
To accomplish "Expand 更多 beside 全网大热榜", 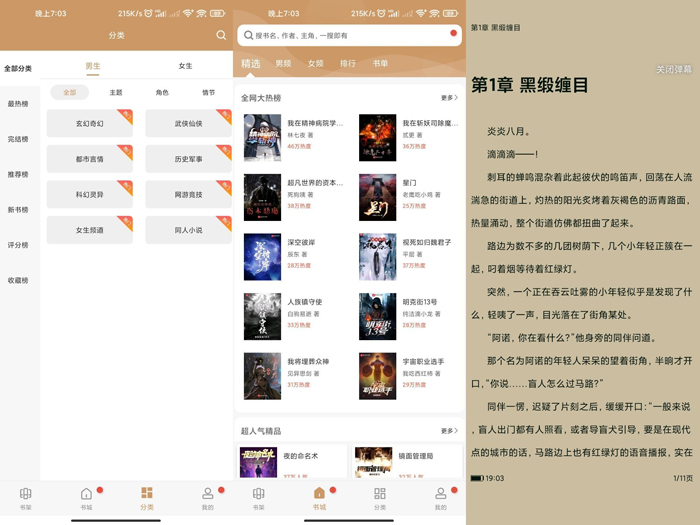I will (x=449, y=98).
